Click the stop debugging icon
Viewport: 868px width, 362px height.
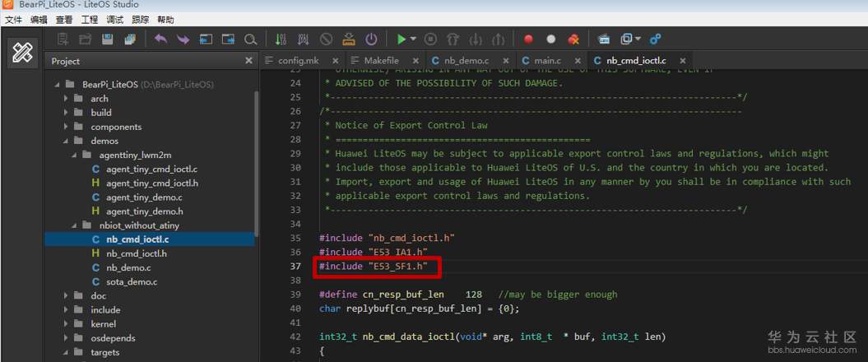pos(430,39)
